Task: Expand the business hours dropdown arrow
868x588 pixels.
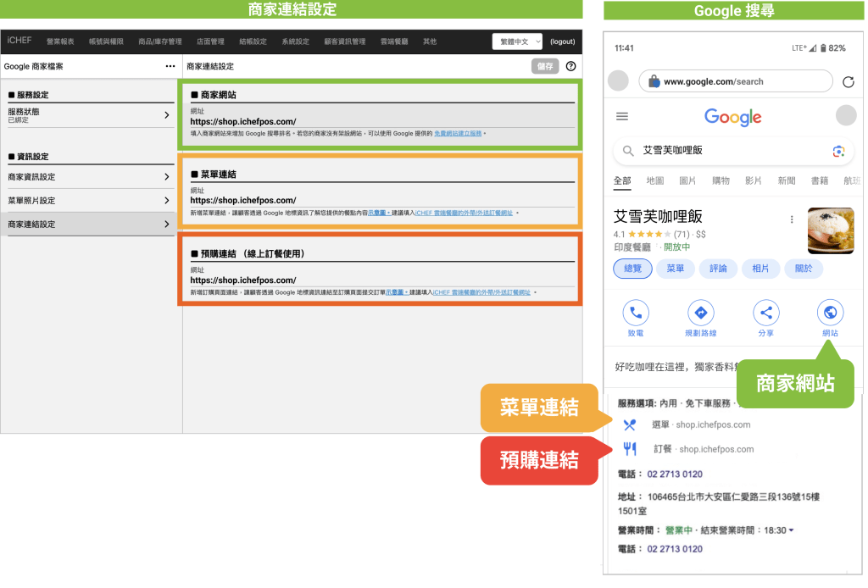Action: click(792, 531)
